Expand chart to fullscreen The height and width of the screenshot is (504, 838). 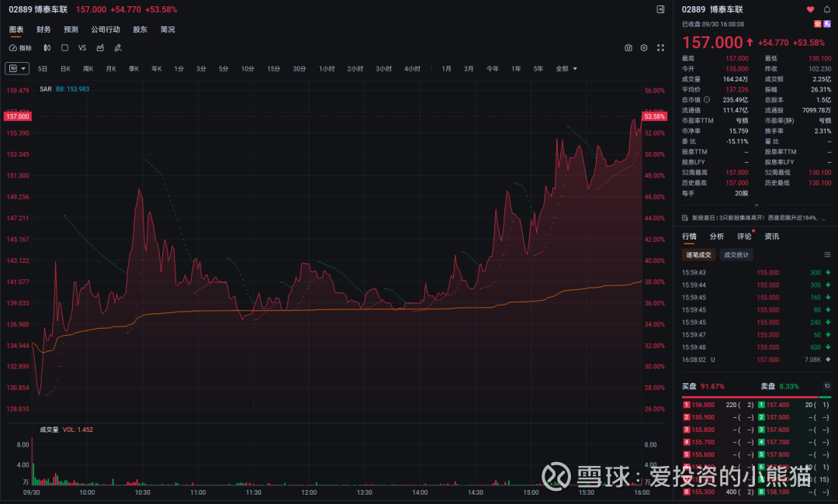click(660, 48)
